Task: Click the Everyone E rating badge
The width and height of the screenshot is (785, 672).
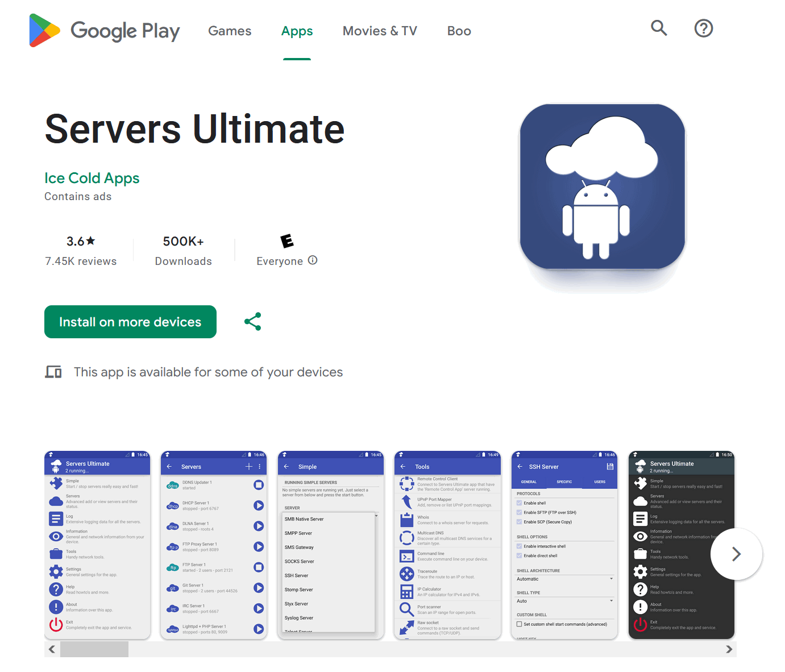Action: pyautogui.click(x=287, y=241)
